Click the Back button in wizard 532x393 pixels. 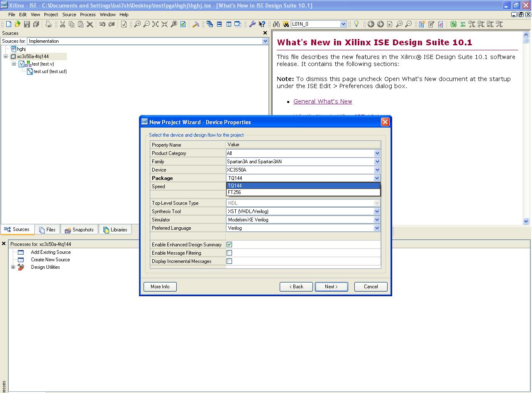296,287
